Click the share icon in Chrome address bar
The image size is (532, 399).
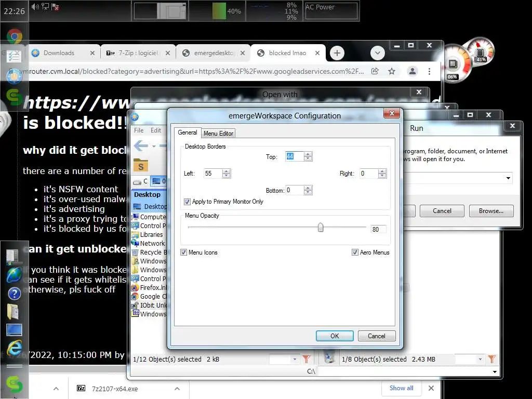375,71
